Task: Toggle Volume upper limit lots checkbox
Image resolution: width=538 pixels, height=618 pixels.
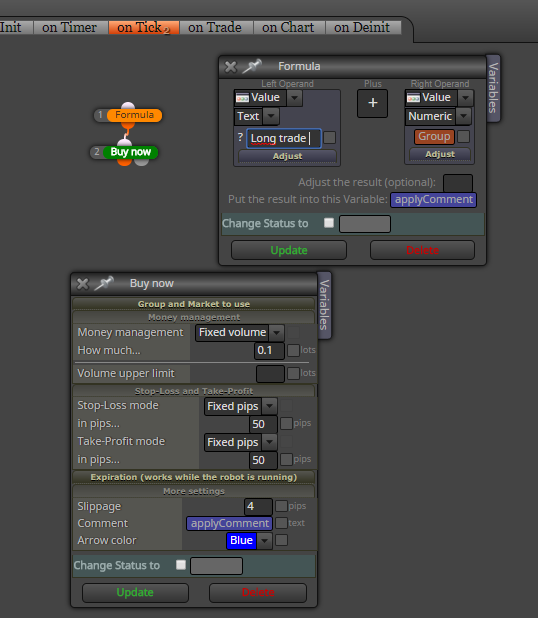Action: [293, 373]
